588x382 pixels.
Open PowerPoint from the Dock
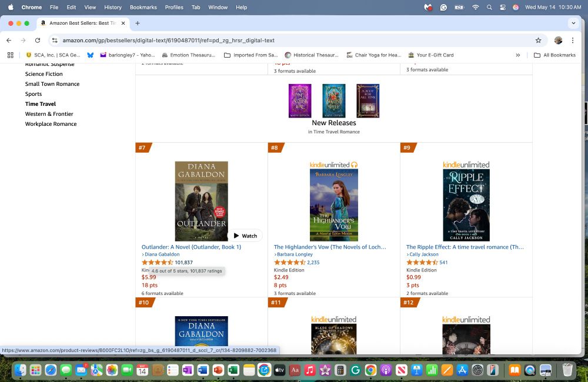218,370
